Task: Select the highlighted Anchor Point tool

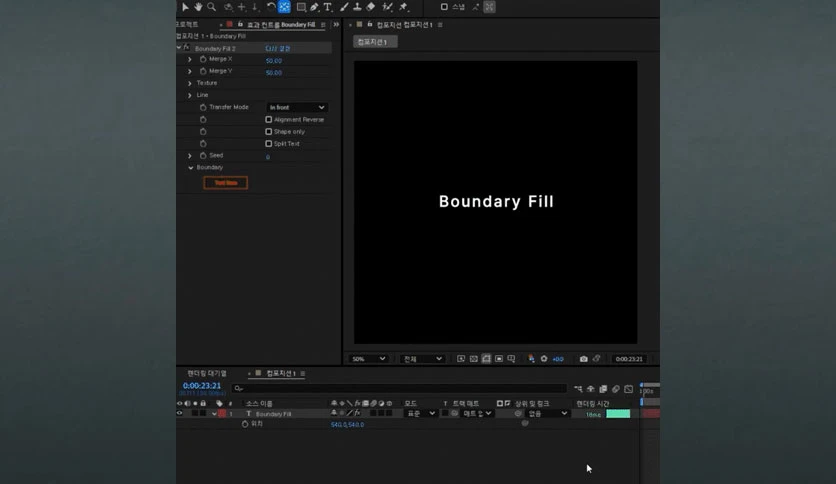Action: coord(284,7)
